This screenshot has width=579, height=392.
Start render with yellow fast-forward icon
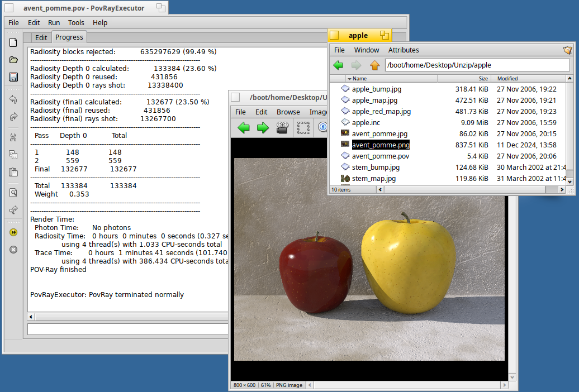13,232
